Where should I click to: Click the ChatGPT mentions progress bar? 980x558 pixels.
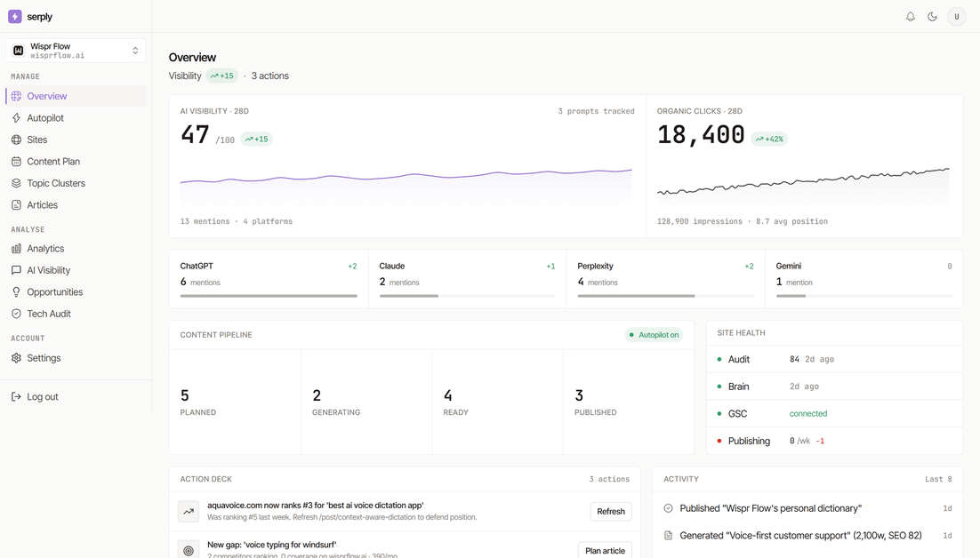coord(269,296)
